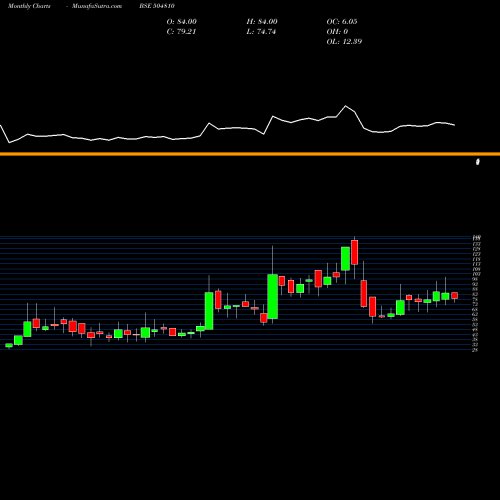
Task: Open the MunafaSutra.com label
Action: [97, 6]
